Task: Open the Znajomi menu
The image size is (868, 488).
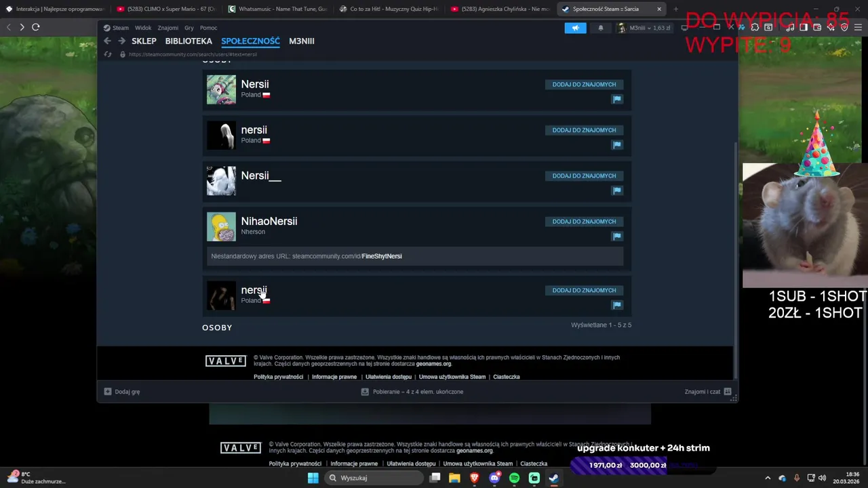Action: 167,28
